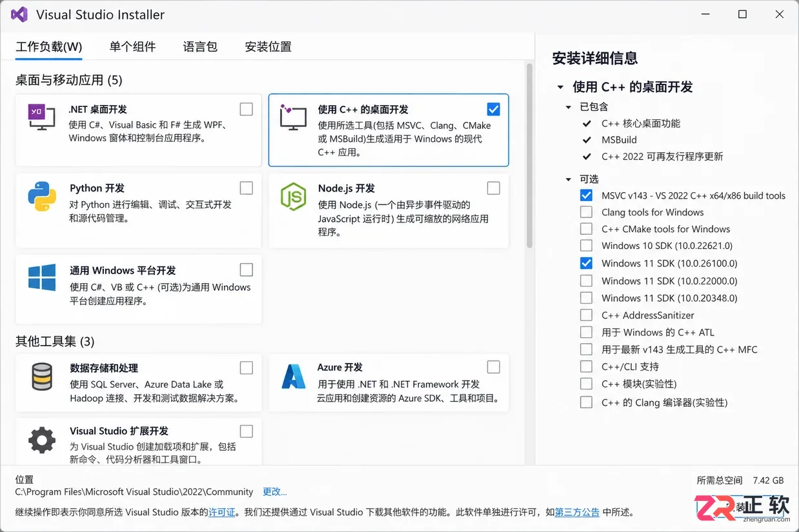799x532 pixels.
Task: Check the Azure 开发 workload checkbox
Action: [494, 367]
